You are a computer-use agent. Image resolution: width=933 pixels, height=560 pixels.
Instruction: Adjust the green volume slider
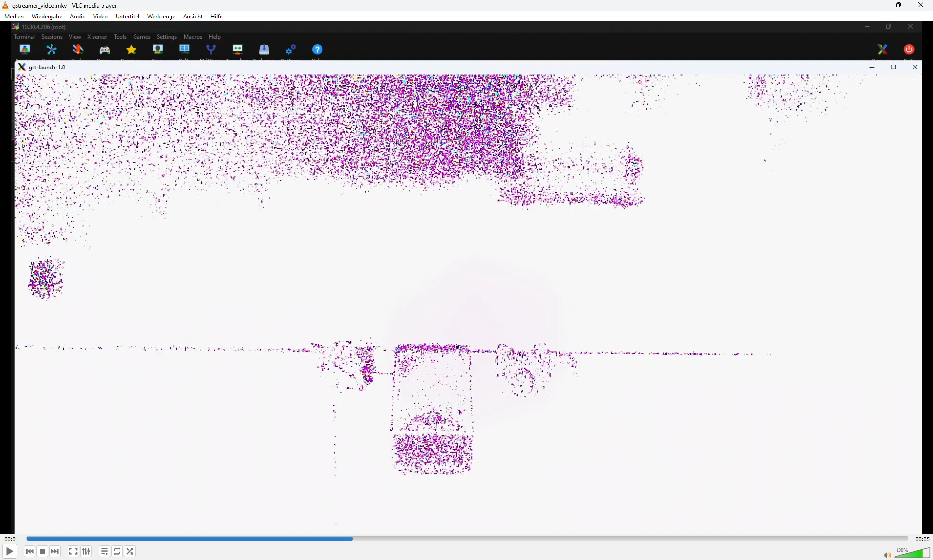click(x=912, y=553)
